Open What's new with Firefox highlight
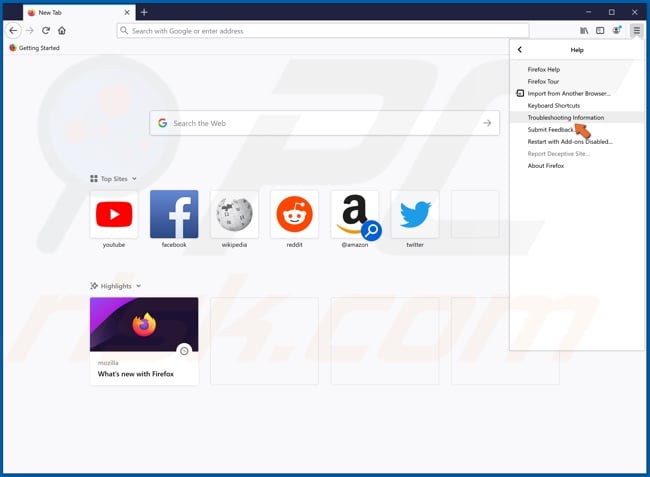This screenshot has height=477, width=650. click(144, 341)
